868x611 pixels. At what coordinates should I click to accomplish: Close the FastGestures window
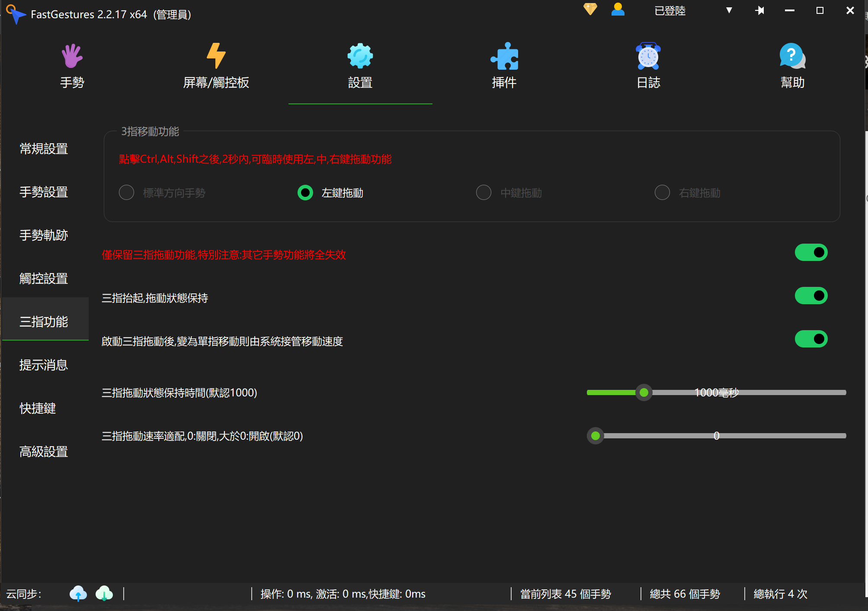tap(850, 10)
